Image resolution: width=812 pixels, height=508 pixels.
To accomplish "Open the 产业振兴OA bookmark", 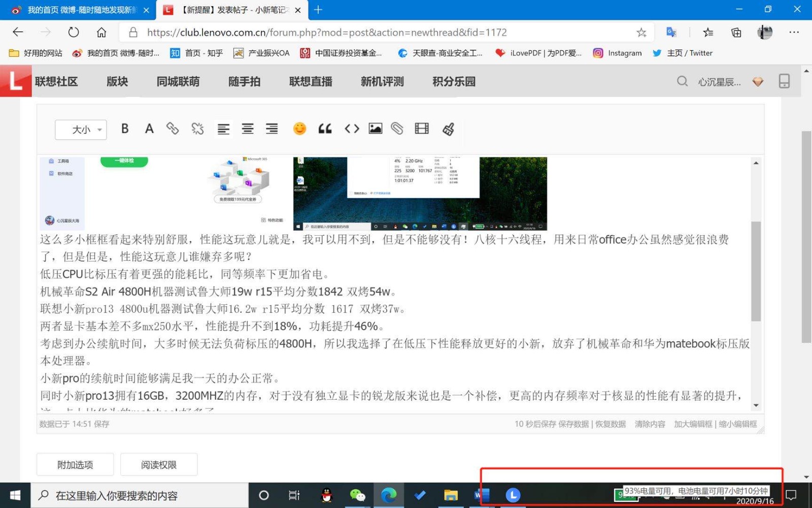I will [261, 53].
